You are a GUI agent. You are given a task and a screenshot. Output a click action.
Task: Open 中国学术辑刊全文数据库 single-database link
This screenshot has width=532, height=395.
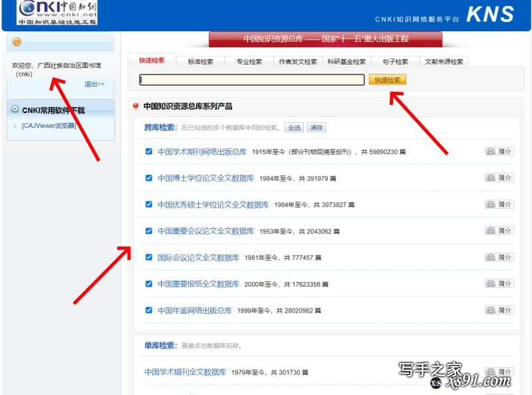click(x=186, y=372)
